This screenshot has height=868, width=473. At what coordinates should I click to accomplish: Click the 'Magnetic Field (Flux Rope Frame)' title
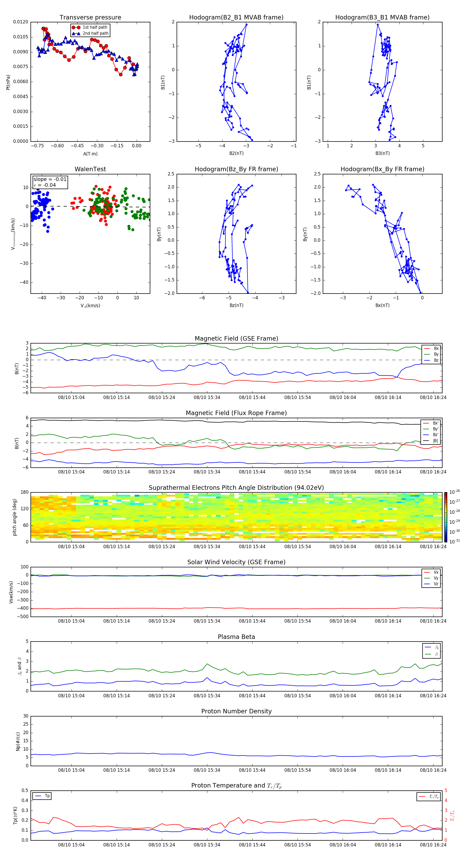pyautogui.click(x=236, y=413)
